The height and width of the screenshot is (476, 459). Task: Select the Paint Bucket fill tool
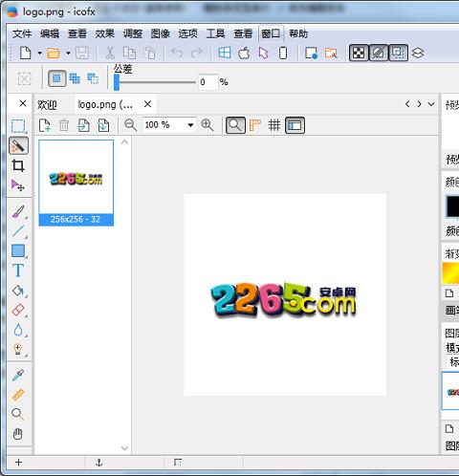coord(18,291)
